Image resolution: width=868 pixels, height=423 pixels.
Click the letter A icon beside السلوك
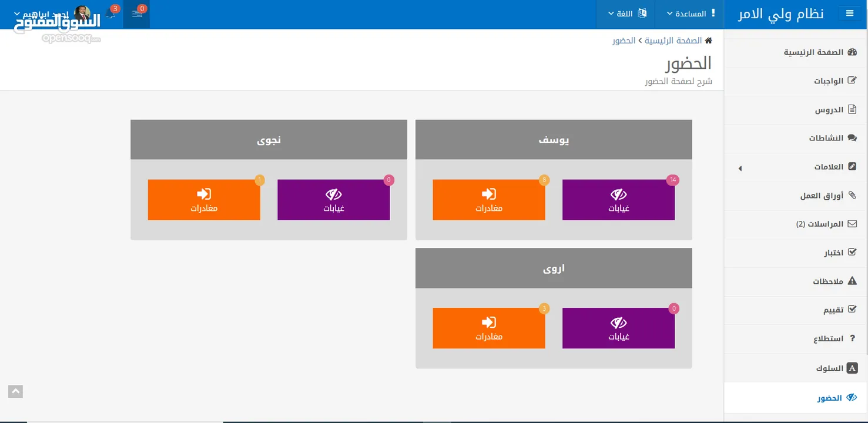852,368
